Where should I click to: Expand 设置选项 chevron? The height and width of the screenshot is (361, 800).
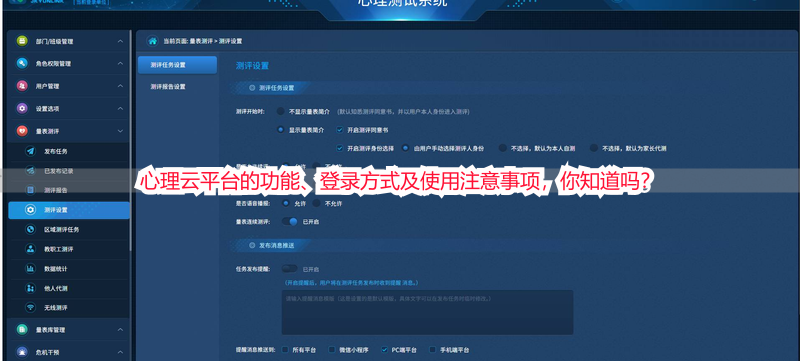pos(120,109)
